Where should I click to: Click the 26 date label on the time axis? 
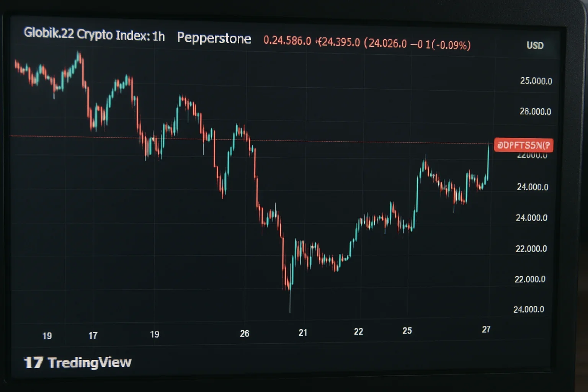[x=245, y=333]
